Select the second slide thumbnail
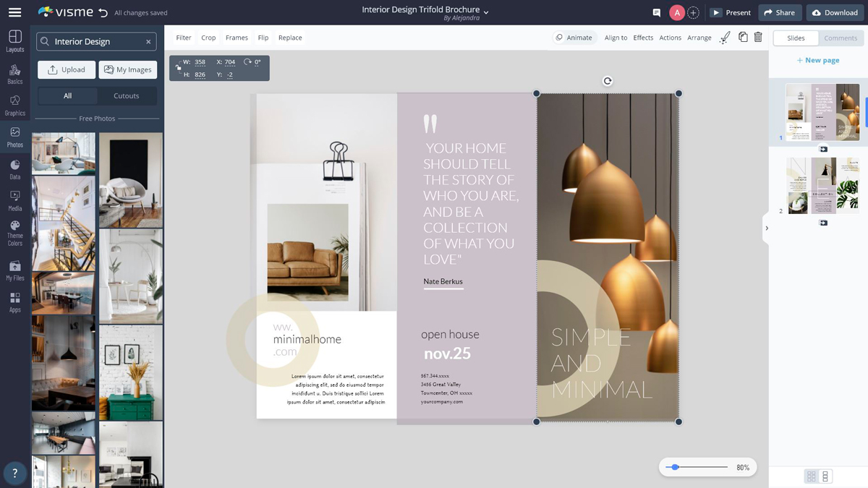Image resolution: width=868 pixels, height=488 pixels. [x=822, y=186]
